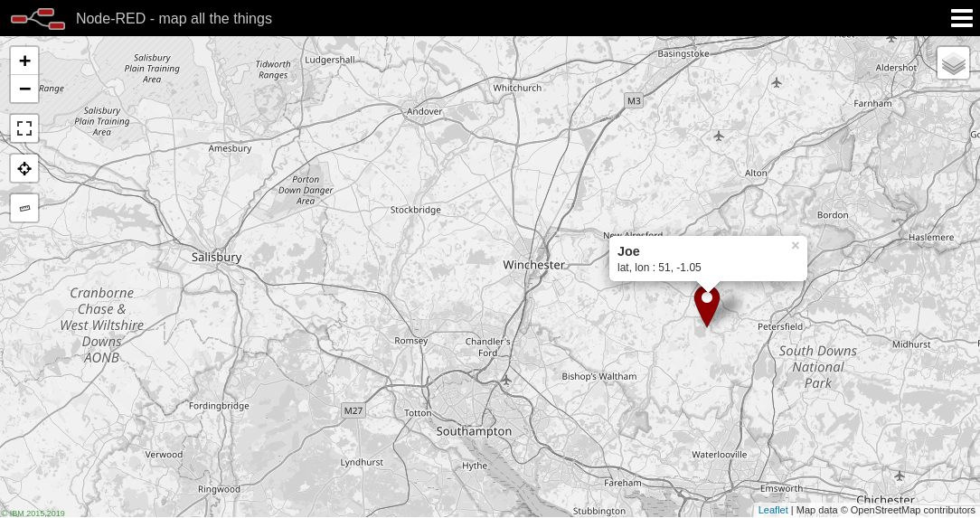980x518 pixels.
Task: Click the airport icon near Southampton
Action: [x=506, y=380]
